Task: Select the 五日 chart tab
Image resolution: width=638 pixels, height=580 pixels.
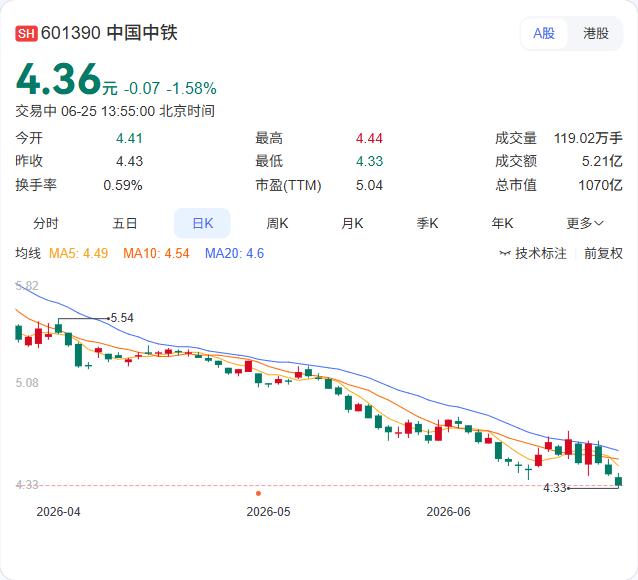Action: coord(125,223)
